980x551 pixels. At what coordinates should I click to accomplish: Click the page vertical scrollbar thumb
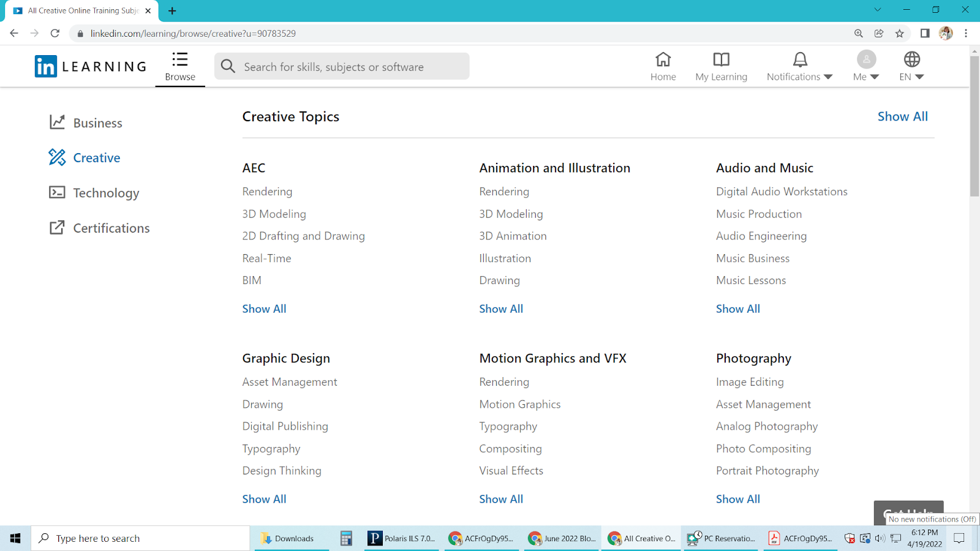[x=974, y=126]
